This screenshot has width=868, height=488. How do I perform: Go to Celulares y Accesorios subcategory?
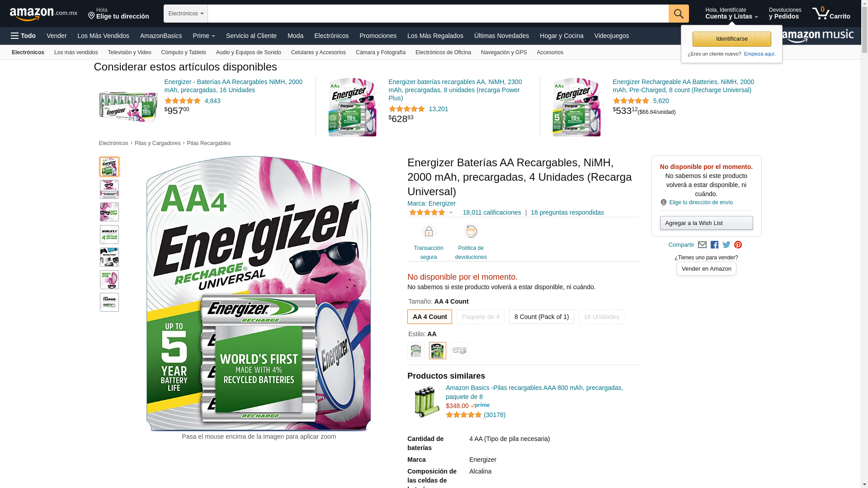(318, 52)
